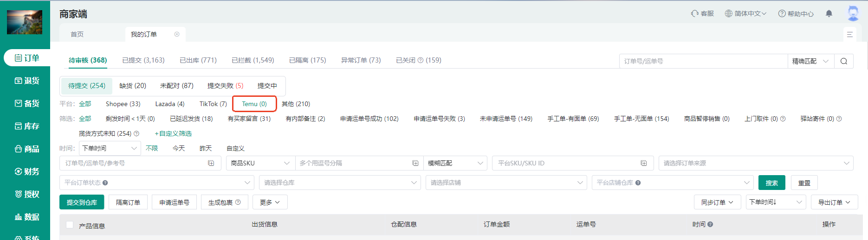Click the search magnifier icon

tap(843, 61)
